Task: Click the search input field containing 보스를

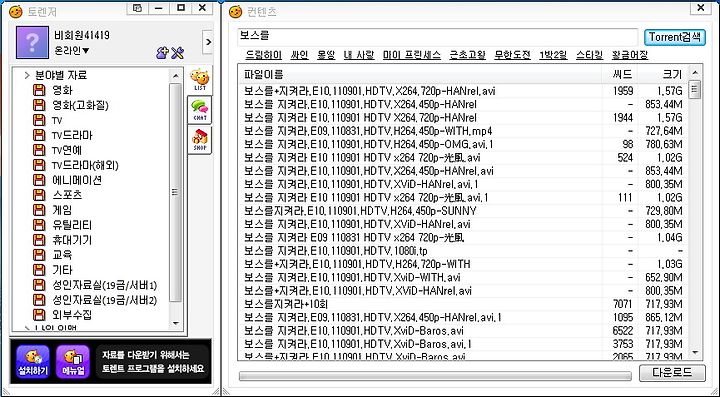Action: click(438, 37)
